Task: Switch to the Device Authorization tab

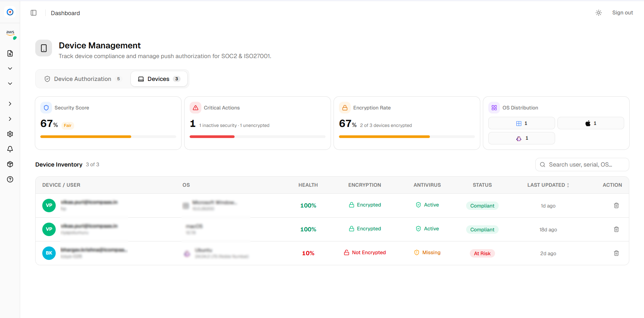Action: click(x=83, y=79)
